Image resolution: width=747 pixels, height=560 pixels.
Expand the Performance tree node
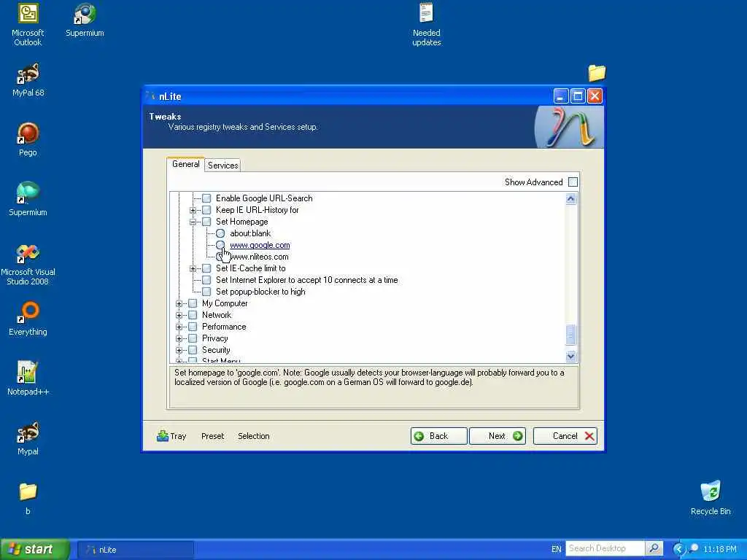(x=179, y=327)
